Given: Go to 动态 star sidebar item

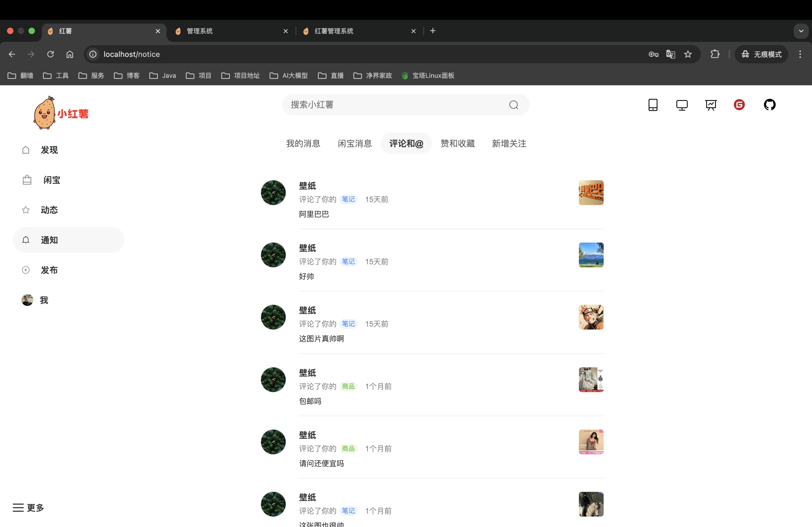Looking at the screenshot, I should (49, 210).
